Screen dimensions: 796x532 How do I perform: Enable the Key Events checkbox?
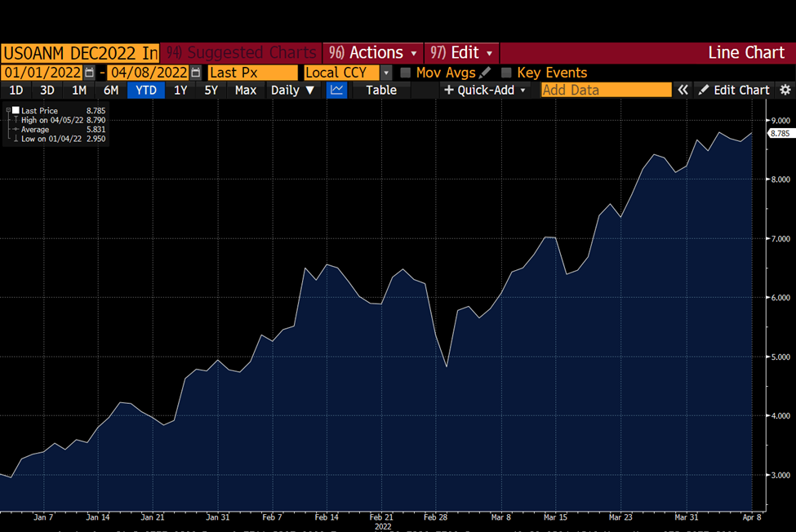505,73
